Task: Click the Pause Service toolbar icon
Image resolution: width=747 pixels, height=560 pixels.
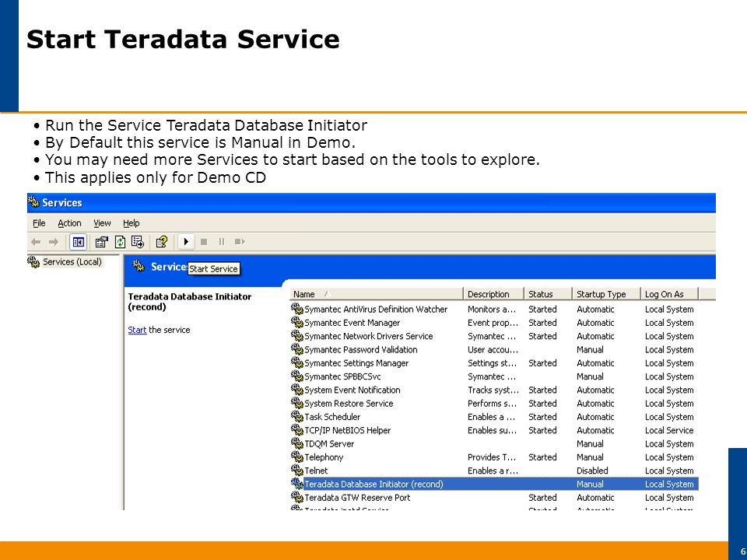Action: point(222,242)
